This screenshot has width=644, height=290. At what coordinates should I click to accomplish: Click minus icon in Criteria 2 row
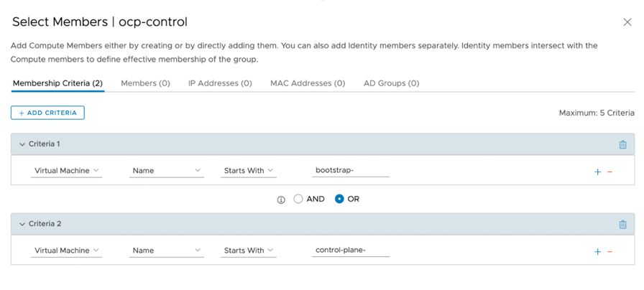coord(610,251)
